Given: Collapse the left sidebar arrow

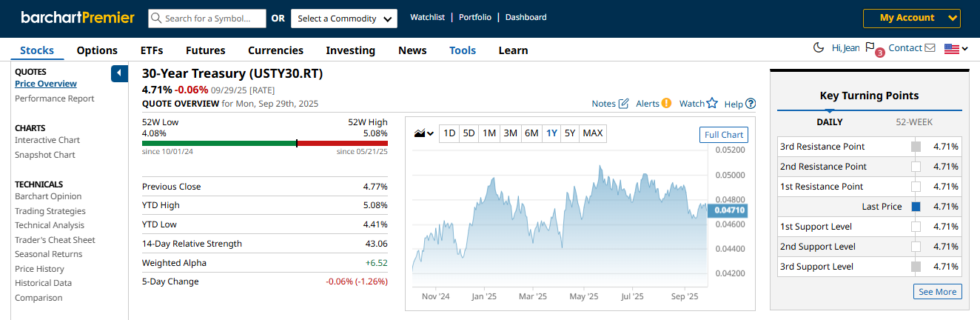Looking at the screenshot, I should [x=119, y=73].
